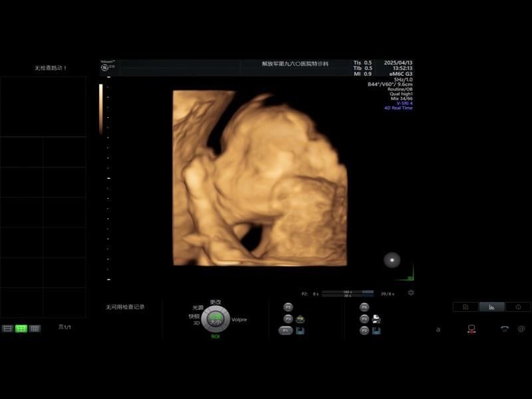Image resolution: width=532 pixels, height=399 pixels.
Task: Click the blue 4D Real Time label
Action: point(398,108)
